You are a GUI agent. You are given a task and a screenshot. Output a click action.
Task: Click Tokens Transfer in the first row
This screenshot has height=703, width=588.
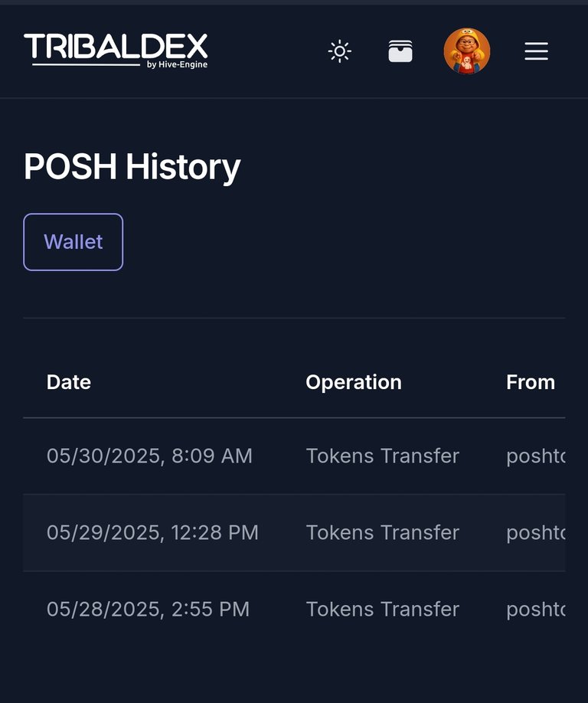click(x=383, y=456)
